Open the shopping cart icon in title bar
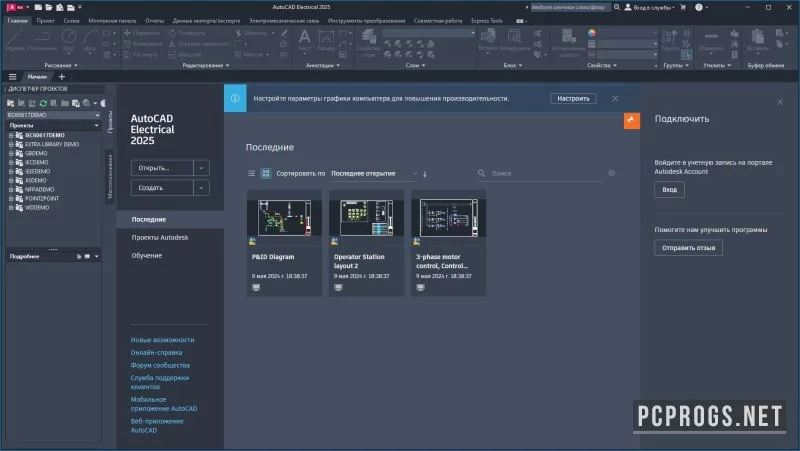This screenshot has height=451, width=800. coord(683,7)
